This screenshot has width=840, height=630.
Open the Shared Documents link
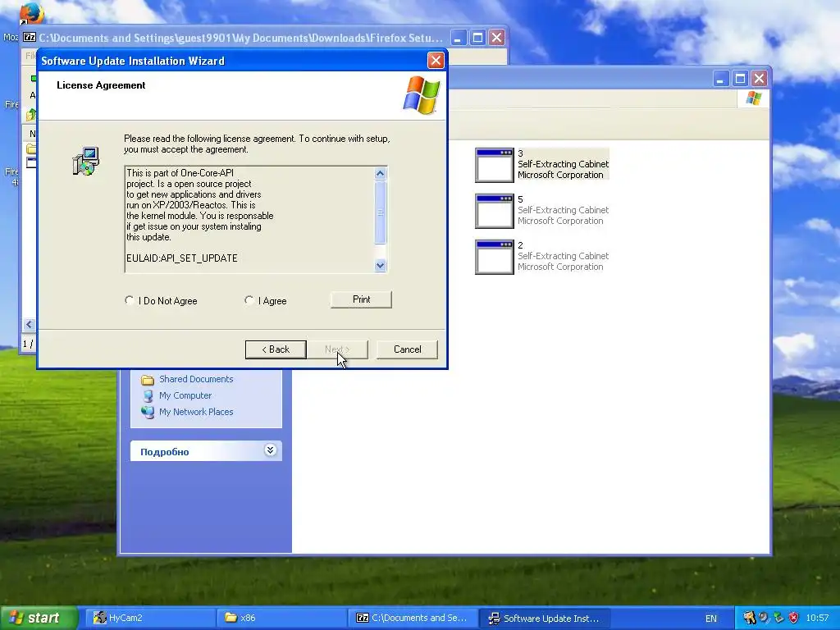(x=196, y=379)
